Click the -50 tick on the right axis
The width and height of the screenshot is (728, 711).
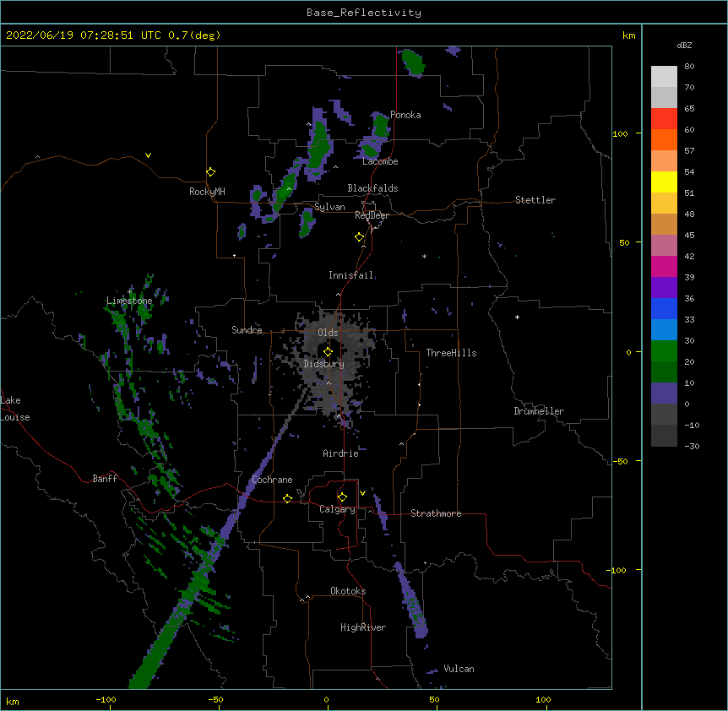tap(620, 461)
